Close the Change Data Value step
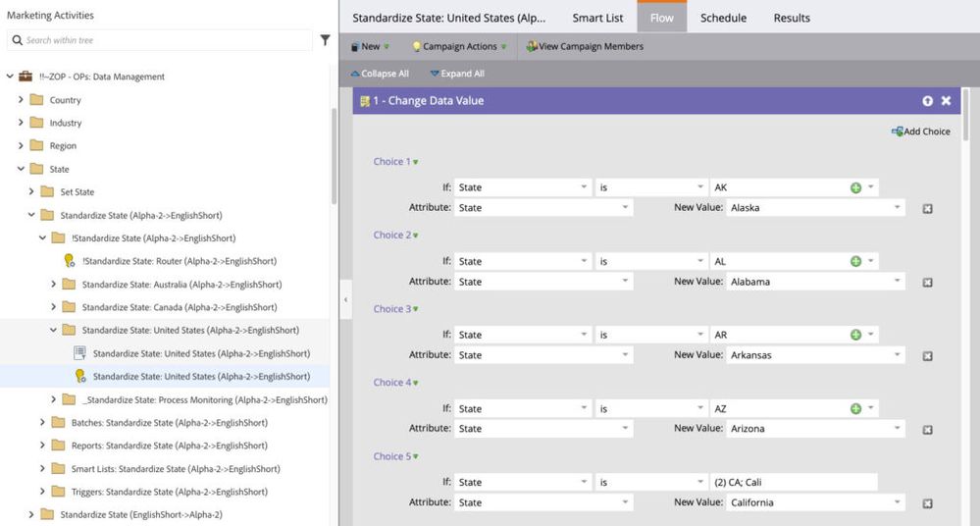This screenshot has width=980, height=526. tap(946, 101)
